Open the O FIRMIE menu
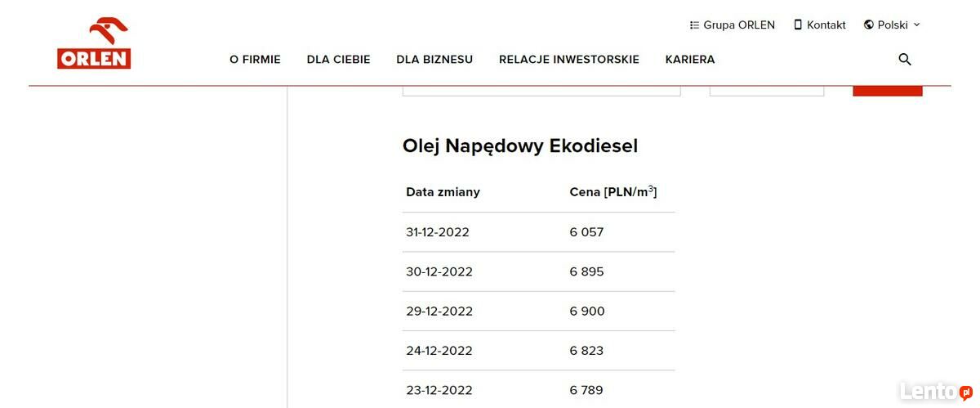This screenshot has height=408, width=980. (x=255, y=60)
